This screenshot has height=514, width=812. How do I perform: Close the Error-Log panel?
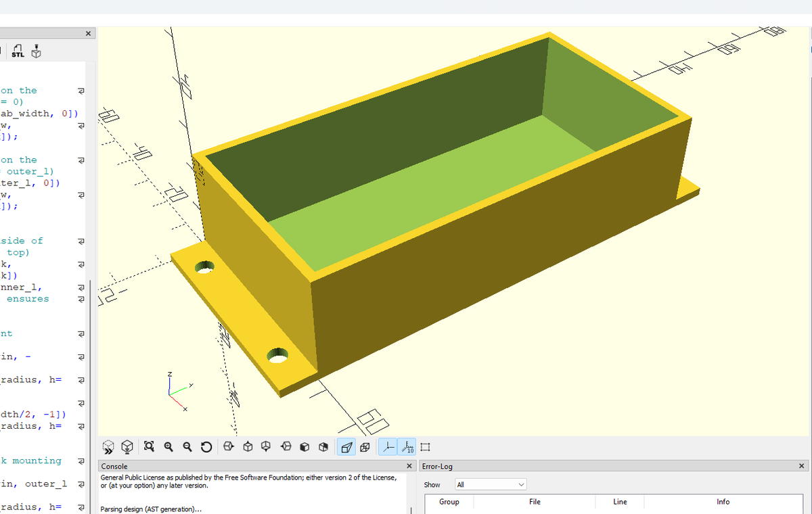click(x=802, y=467)
